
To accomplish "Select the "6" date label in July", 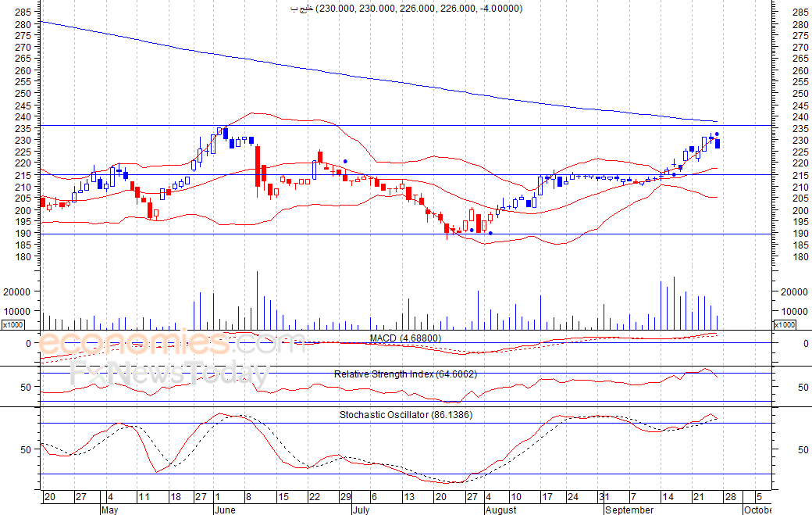I will click(375, 497).
